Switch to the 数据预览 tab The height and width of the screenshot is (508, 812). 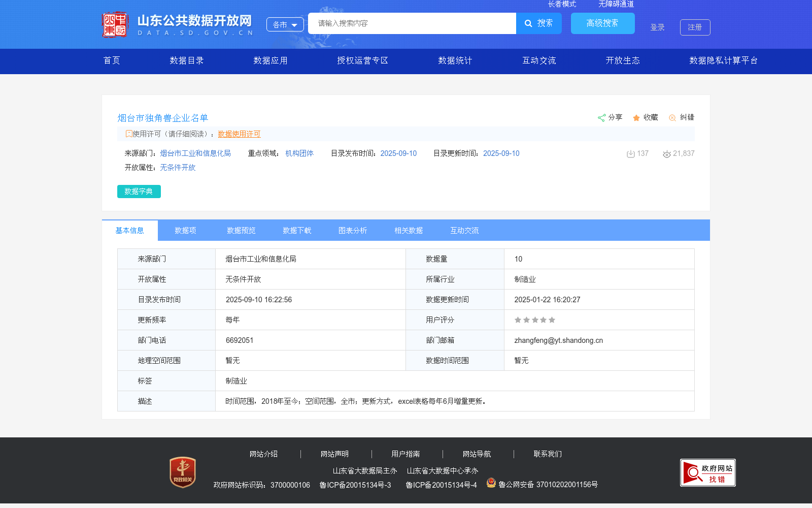(x=242, y=231)
